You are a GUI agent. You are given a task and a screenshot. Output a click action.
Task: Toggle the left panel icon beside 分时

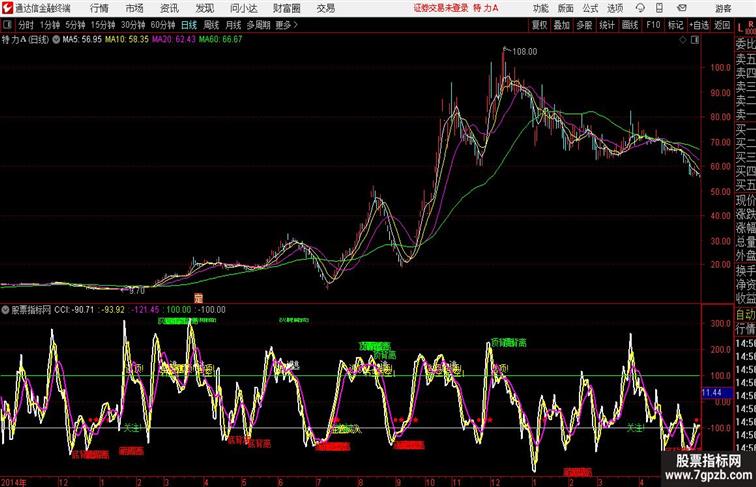pos(7,25)
